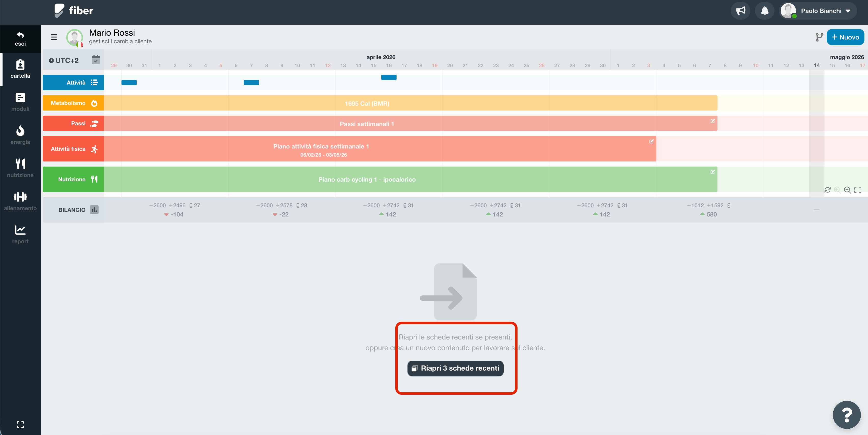The image size is (868, 435).
Task: Click the activity marker on April 16
Action: [389, 77]
